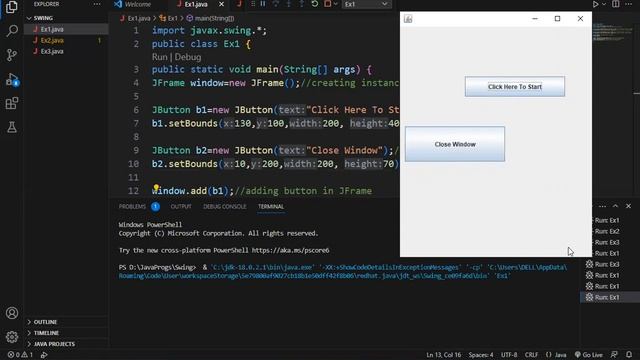640x360 pixels.
Task: Maximize the Java Swing window
Action: pos(558,19)
